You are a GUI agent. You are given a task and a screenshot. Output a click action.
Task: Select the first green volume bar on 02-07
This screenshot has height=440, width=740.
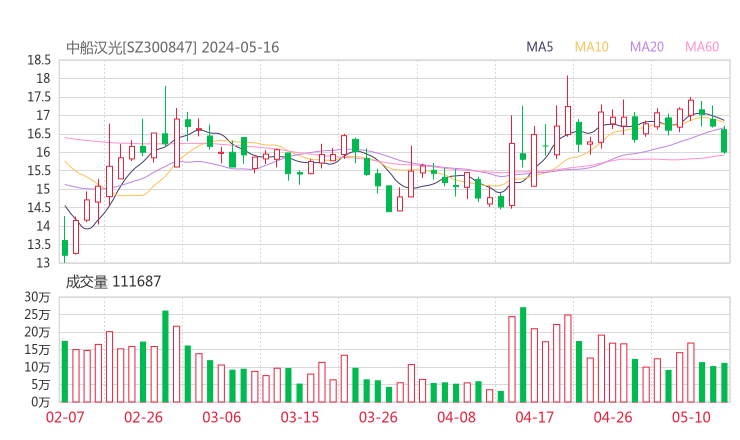[65, 372]
